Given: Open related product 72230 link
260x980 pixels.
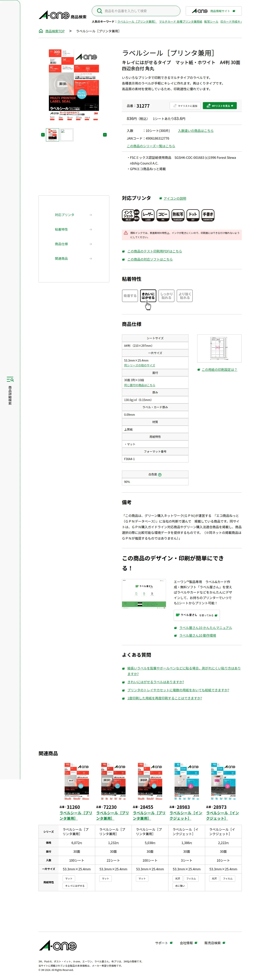Looking at the screenshot, I should point(113,815).
